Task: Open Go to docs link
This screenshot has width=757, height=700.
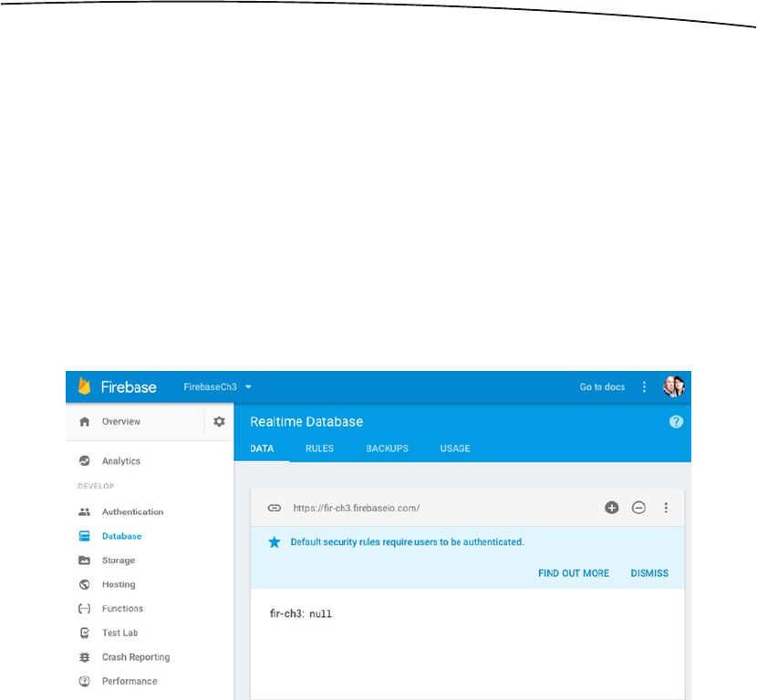Action: [x=602, y=386]
